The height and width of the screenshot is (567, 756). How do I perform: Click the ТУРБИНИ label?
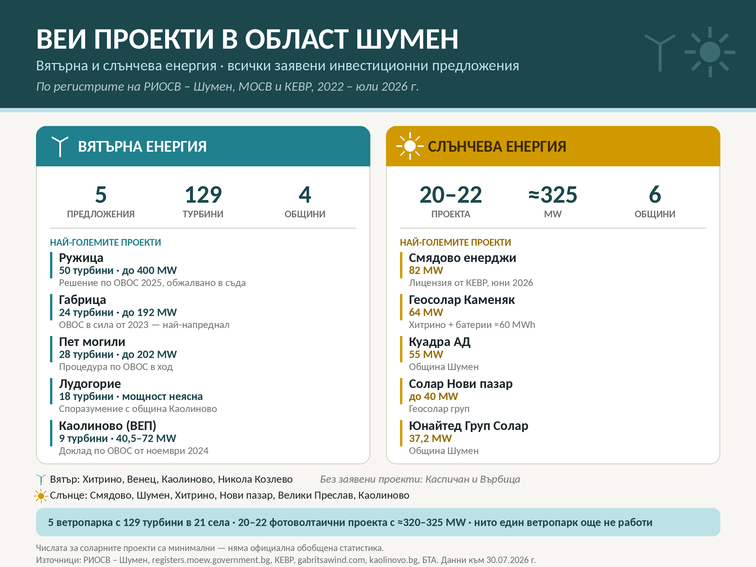click(203, 214)
